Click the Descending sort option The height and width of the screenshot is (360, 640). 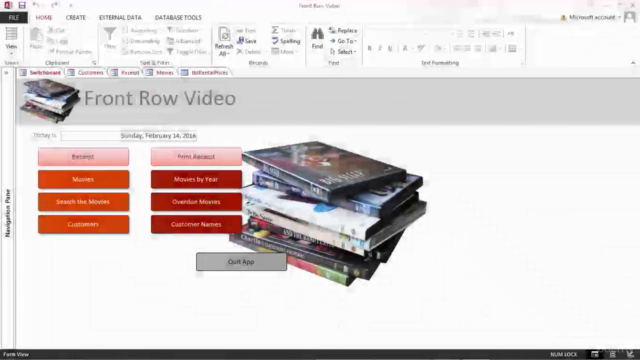point(141,41)
